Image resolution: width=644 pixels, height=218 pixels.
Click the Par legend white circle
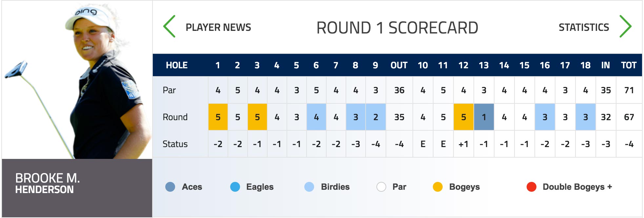pos(381,187)
